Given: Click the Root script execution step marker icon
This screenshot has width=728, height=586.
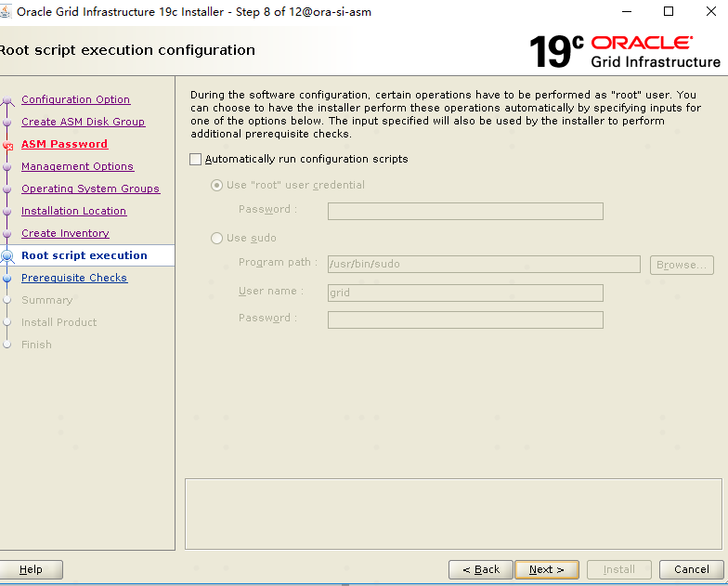Looking at the screenshot, I should 7,256.
